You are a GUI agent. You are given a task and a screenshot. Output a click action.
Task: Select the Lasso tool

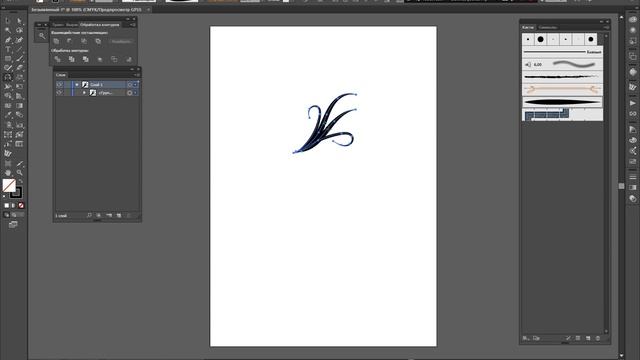(x=19, y=30)
